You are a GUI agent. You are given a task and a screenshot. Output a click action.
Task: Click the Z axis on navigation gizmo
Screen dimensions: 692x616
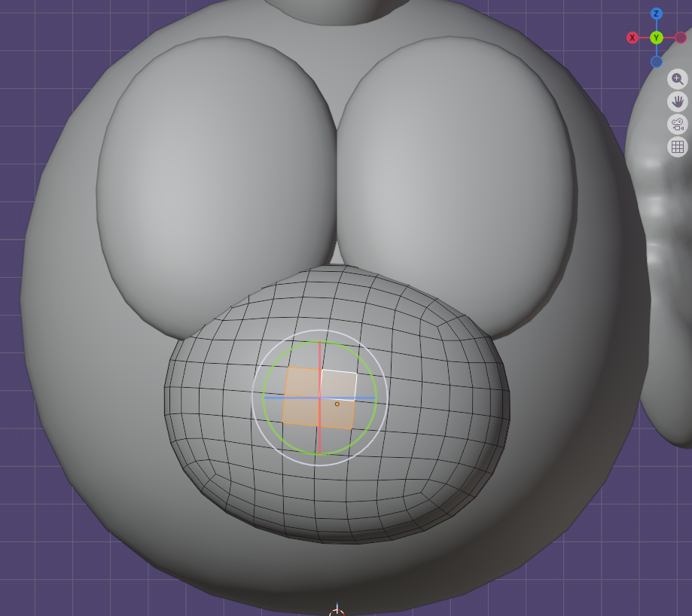[x=657, y=14]
